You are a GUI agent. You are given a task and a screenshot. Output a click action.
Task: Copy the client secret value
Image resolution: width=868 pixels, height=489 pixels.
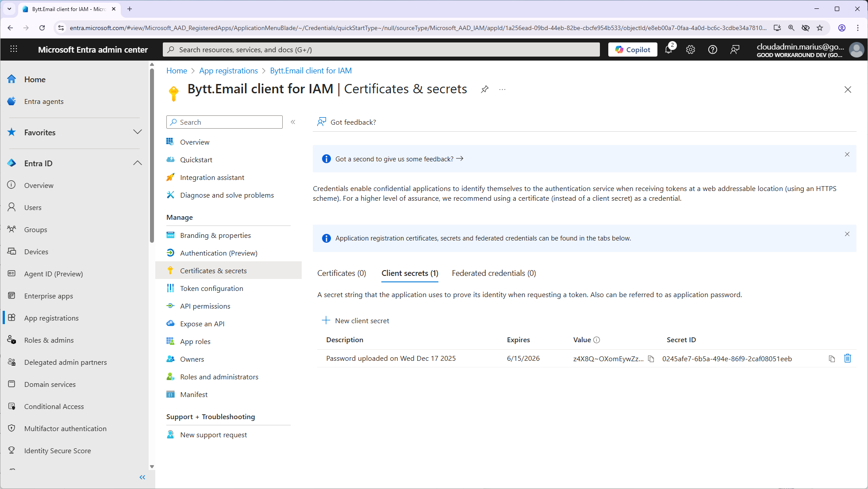(x=651, y=359)
